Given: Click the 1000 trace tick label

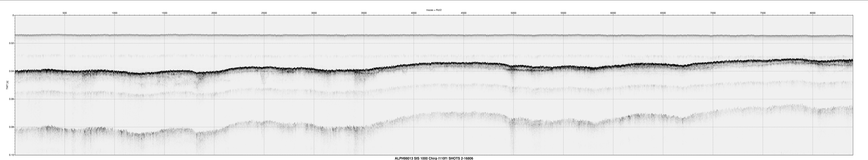Looking at the screenshot, I should (x=115, y=13).
